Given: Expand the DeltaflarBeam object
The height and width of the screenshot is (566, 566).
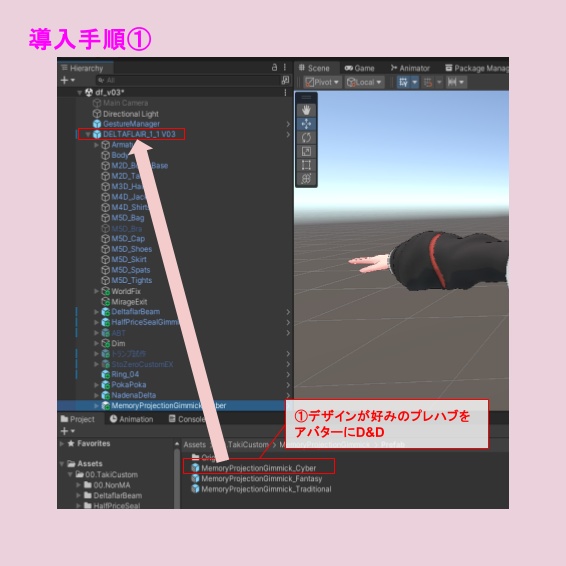Looking at the screenshot, I should (96, 312).
